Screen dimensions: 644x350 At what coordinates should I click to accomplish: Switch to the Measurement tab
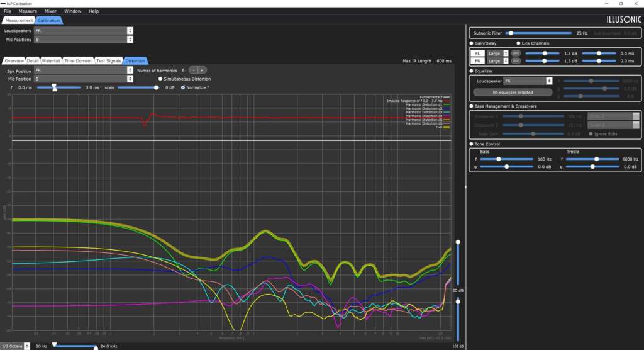pyautogui.click(x=19, y=20)
